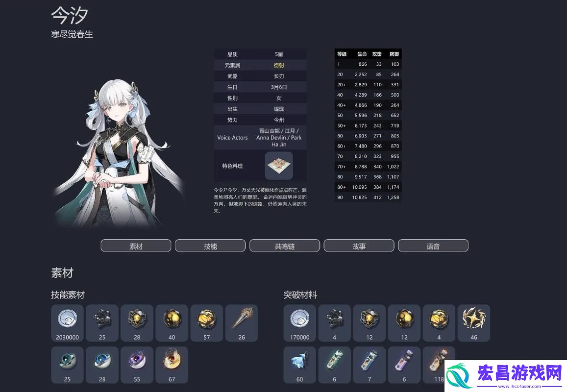Click the golden star material with count 46
The width and height of the screenshot is (567, 392).
(x=474, y=323)
